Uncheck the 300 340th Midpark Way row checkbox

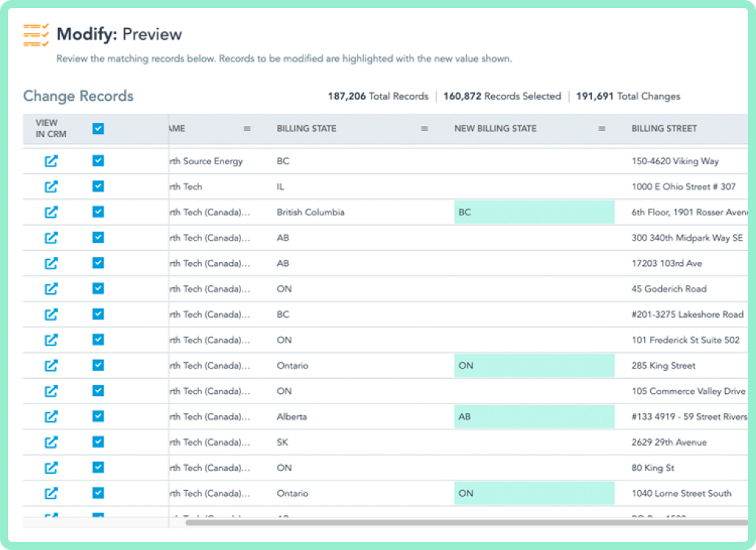point(98,238)
